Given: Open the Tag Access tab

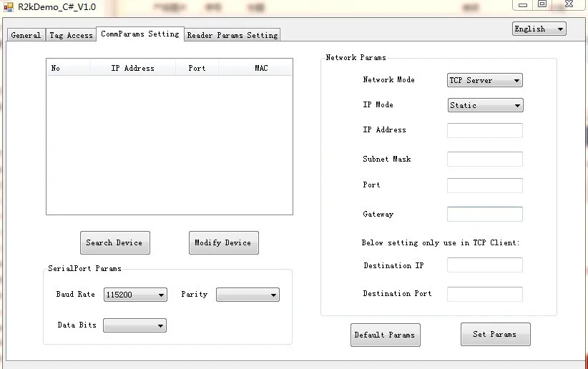Looking at the screenshot, I should click(72, 35).
